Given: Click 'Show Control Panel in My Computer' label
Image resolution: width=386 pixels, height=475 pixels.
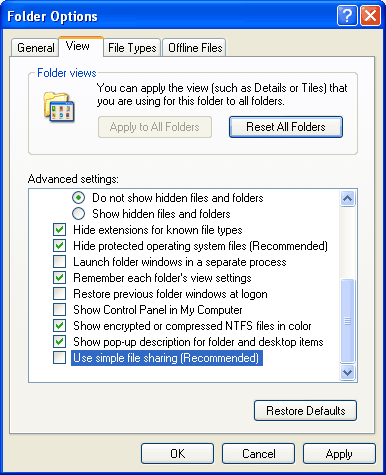Looking at the screenshot, I should pyautogui.click(x=158, y=310).
